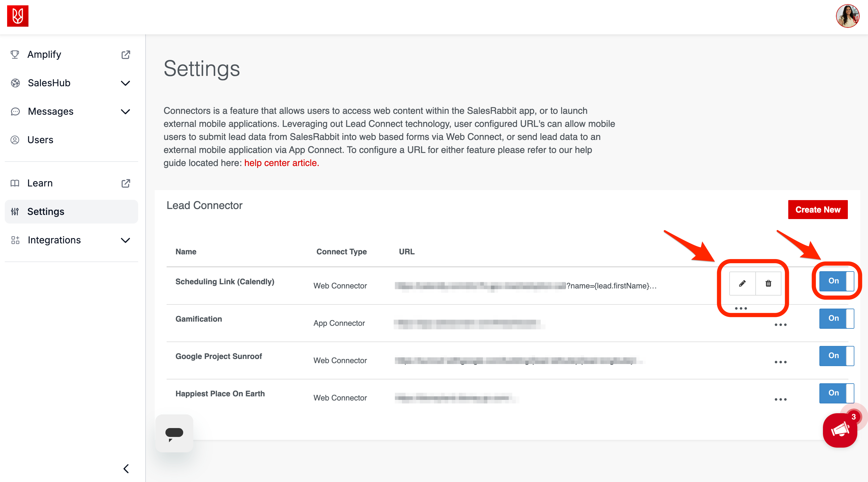Image resolution: width=868 pixels, height=482 pixels.
Task: Expand the SalesHub menu chevron
Action: click(125, 83)
